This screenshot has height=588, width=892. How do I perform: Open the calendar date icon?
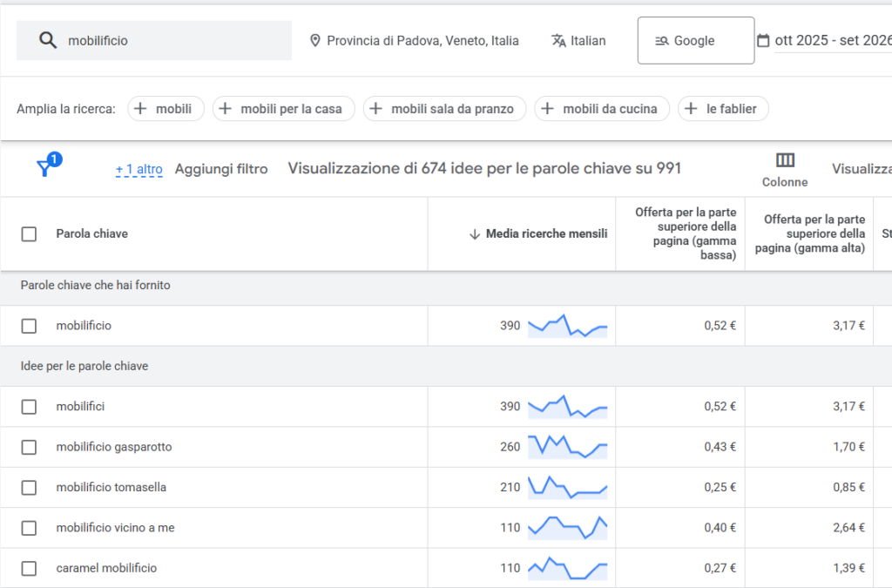pos(763,40)
